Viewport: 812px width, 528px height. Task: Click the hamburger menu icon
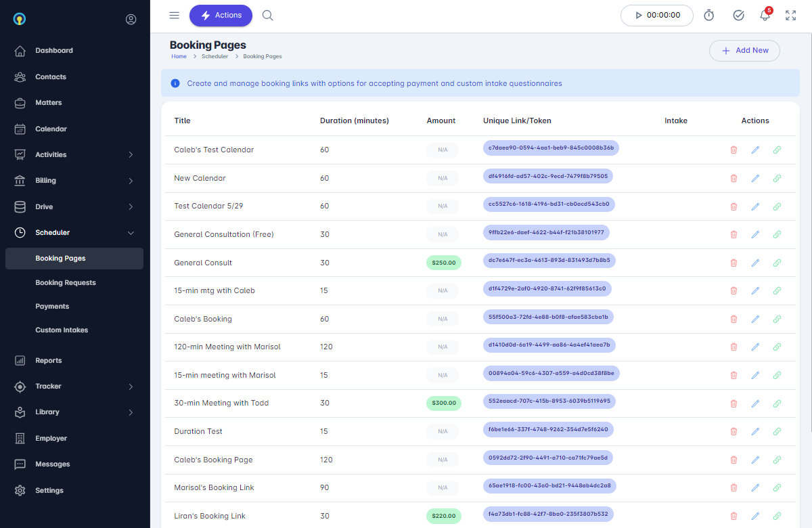pos(175,16)
